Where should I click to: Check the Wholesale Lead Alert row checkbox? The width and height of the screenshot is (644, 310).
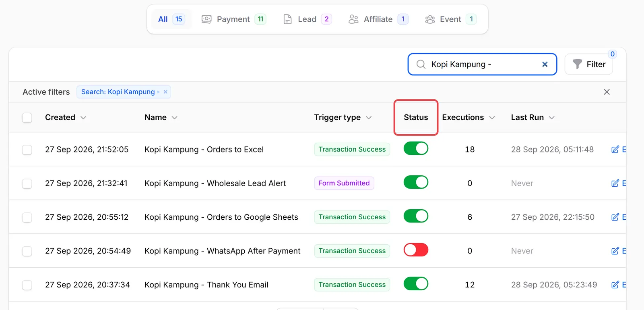27,184
